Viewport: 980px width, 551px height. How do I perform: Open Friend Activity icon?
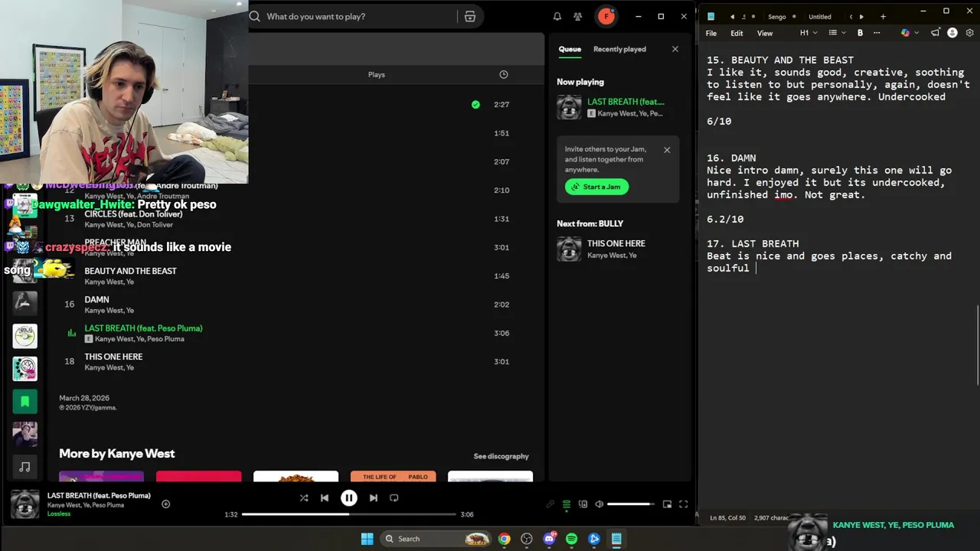pyautogui.click(x=578, y=16)
